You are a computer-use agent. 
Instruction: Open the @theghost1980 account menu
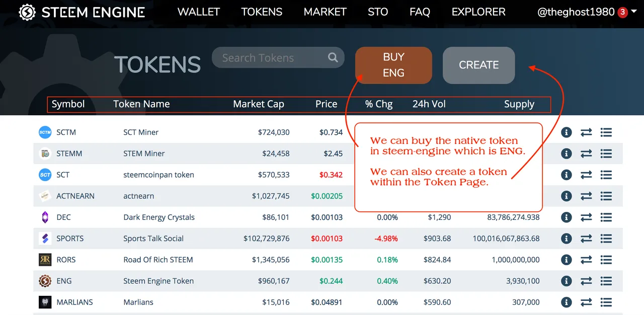[576, 12]
